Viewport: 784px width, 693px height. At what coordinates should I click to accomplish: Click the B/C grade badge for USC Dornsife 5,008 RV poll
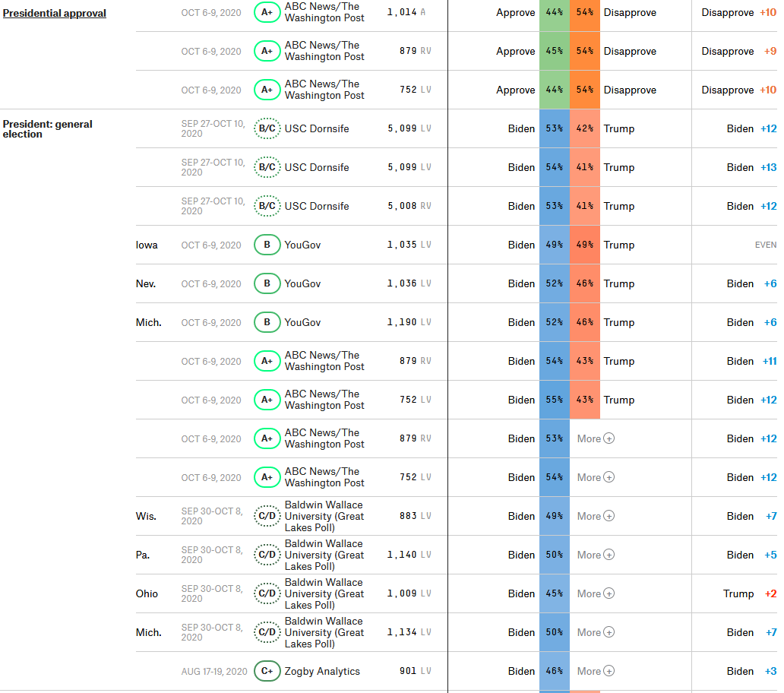click(x=267, y=206)
